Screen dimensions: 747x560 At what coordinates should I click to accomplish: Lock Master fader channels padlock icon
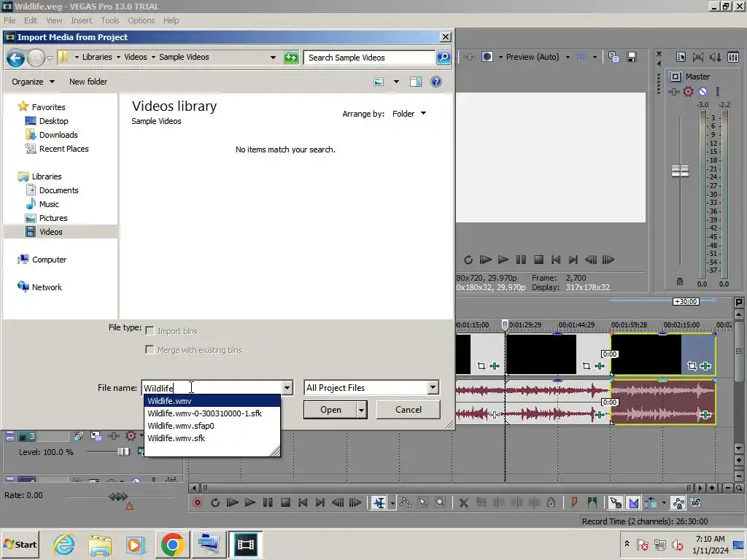(680, 282)
